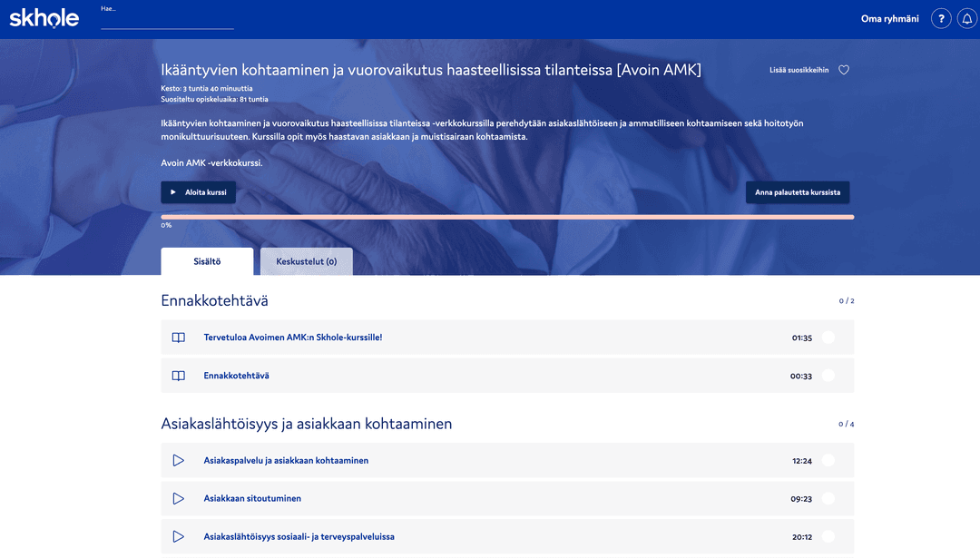The image size is (980, 558).
Task: Click play icon for Asiakaslähtöisyys sosiaali- ja terveyspalveluissa
Action: click(179, 537)
